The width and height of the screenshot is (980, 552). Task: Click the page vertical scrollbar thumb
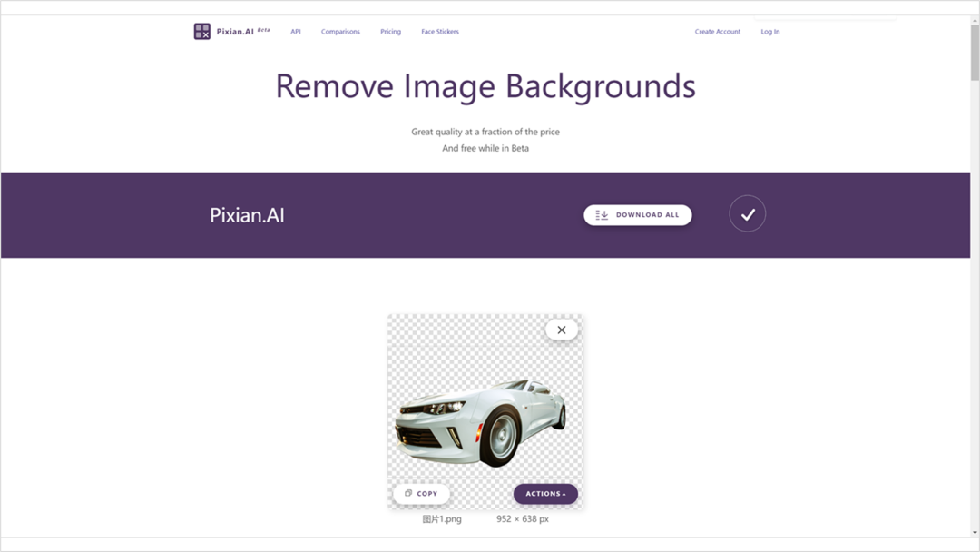(975, 54)
